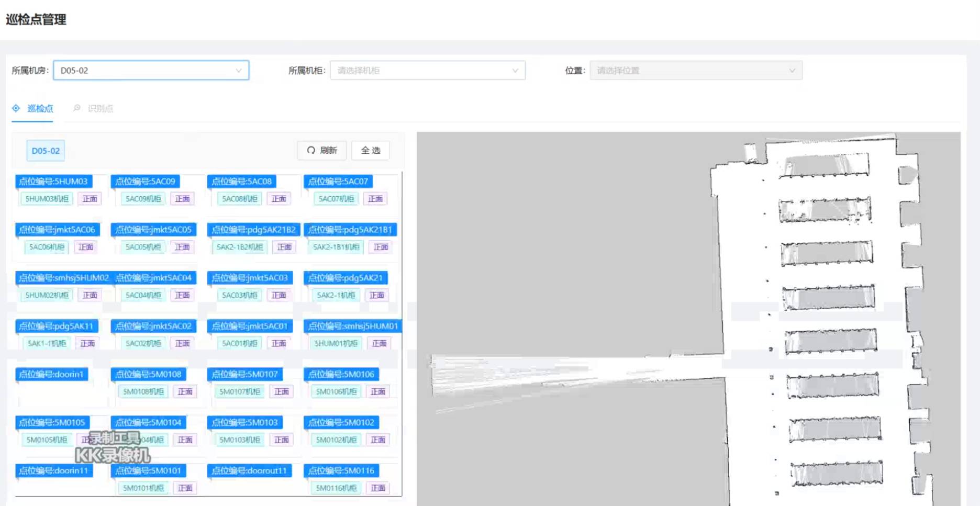Image resolution: width=980 pixels, height=506 pixels.
Task: Select the 5M0106 point label
Action: (x=341, y=374)
